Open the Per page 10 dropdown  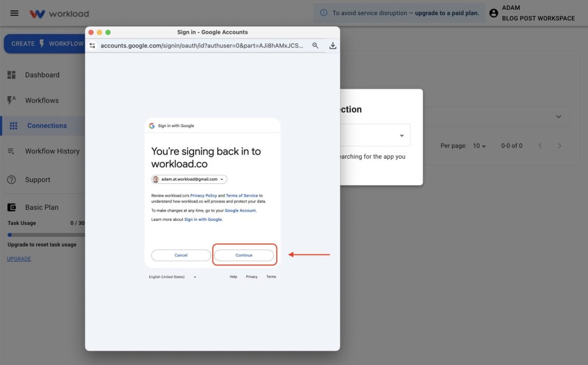click(x=479, y=145)
